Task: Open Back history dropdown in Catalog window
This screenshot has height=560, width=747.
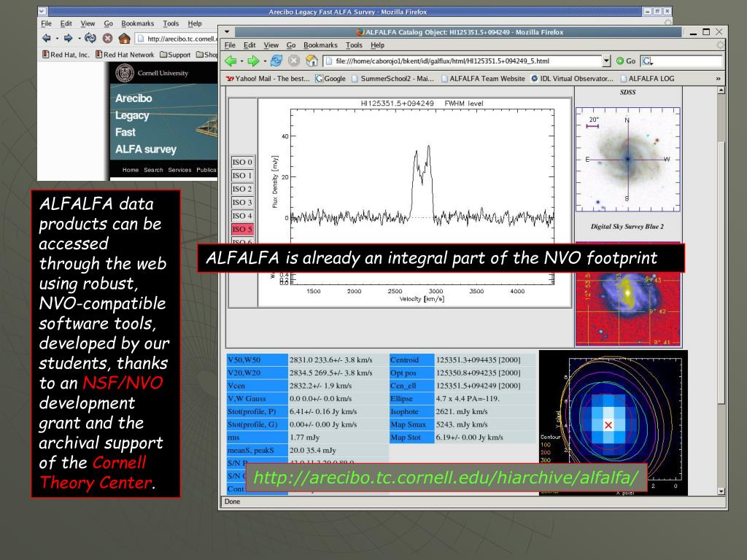Action: tap(242, 61)
